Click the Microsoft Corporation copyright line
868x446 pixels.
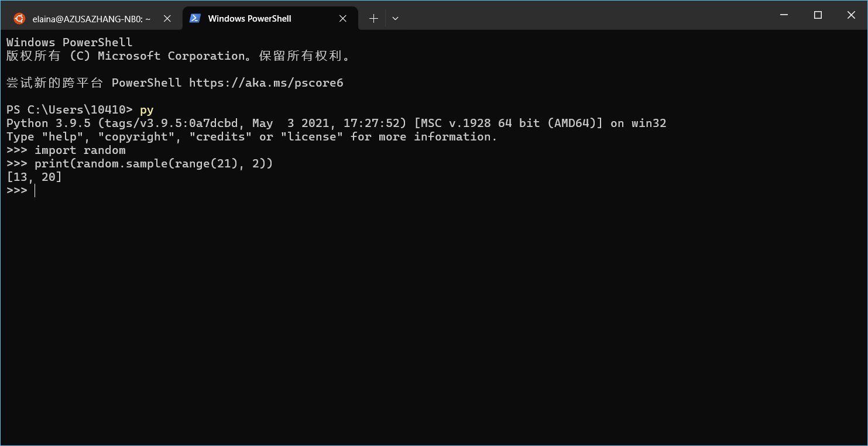coord(179,56)
